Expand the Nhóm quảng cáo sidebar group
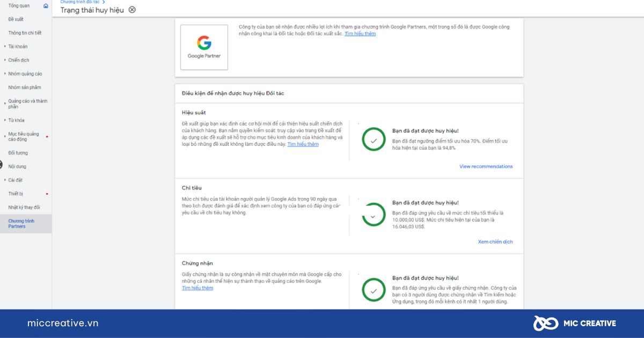The height and width of the screenshot is (338, 644). [5, 74]
